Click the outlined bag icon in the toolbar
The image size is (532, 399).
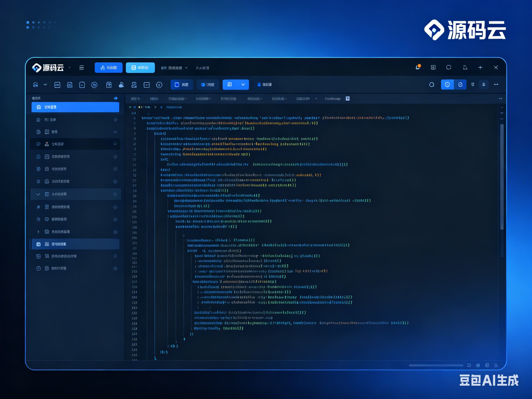pos(109,85)
